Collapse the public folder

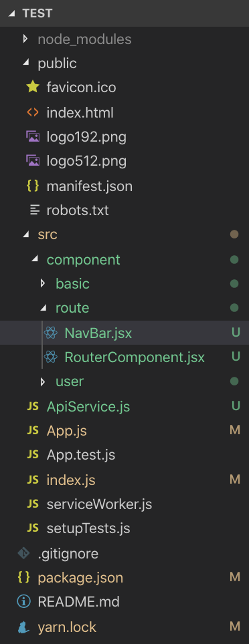tap(25, 63)
